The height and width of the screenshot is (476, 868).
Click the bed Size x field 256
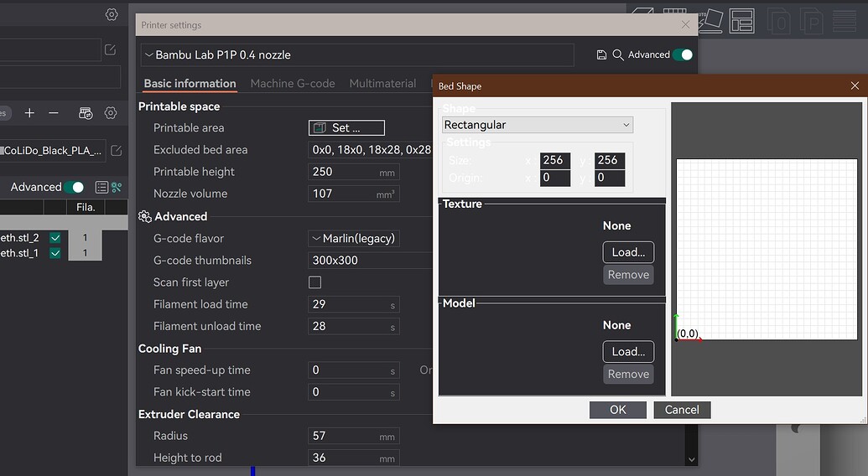click(x=555, y=160)
